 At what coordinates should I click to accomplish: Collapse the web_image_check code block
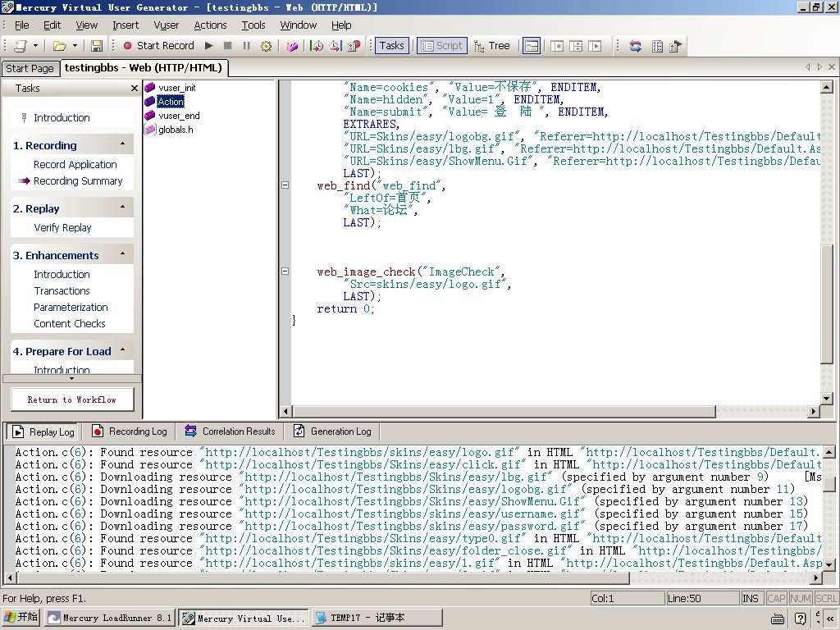pyautogui.click(x=285, y=272)
